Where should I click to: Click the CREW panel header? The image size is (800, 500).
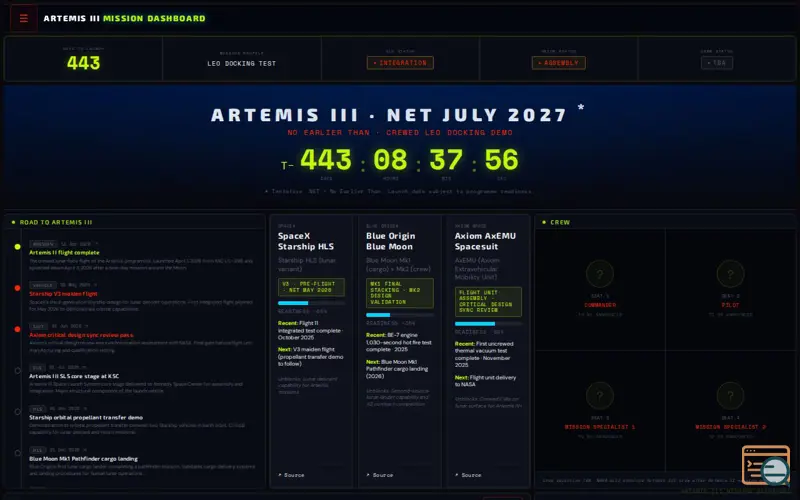[x=560, y=222]
